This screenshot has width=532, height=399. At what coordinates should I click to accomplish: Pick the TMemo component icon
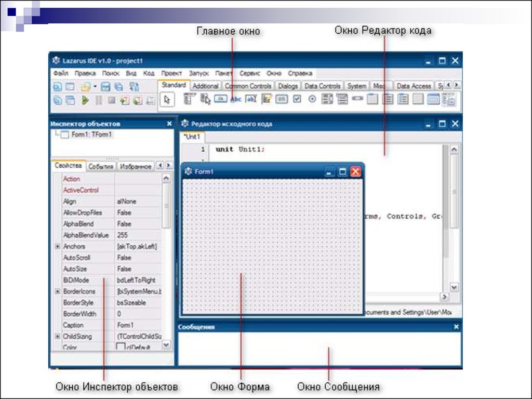(x=267, y=99)
